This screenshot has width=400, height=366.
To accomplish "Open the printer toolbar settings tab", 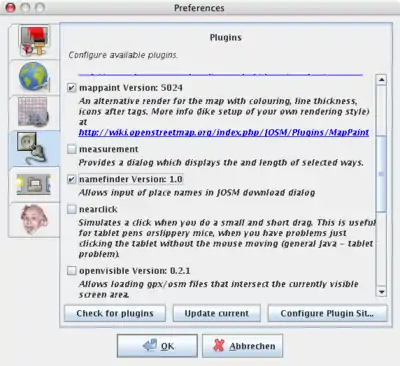I will [x=34, y=184].
